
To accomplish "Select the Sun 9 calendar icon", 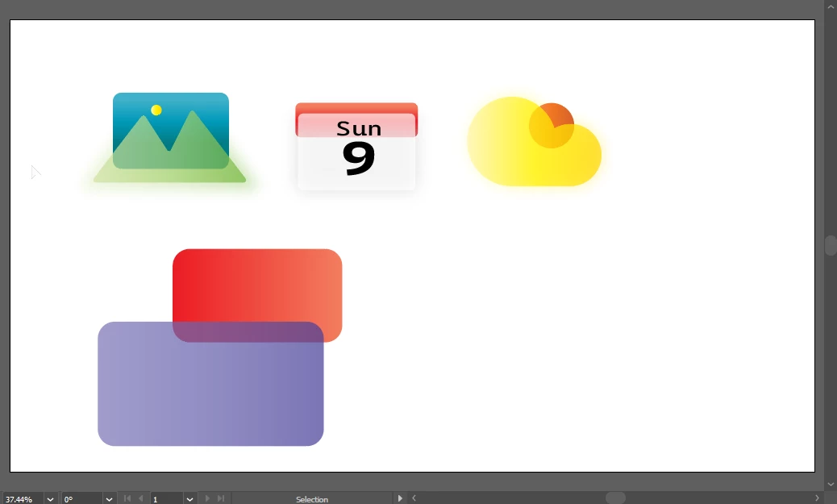I will (x=356, y=148).
